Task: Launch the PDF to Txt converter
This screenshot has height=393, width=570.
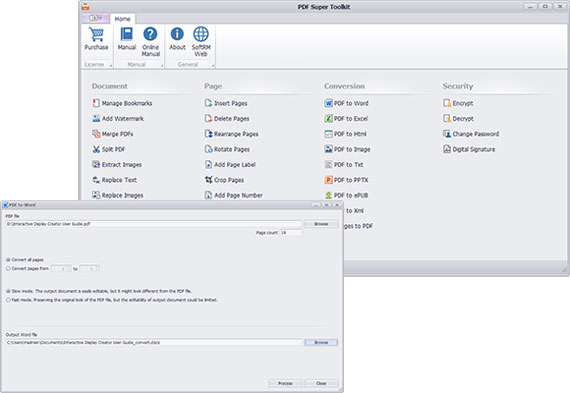Action: 344,165
